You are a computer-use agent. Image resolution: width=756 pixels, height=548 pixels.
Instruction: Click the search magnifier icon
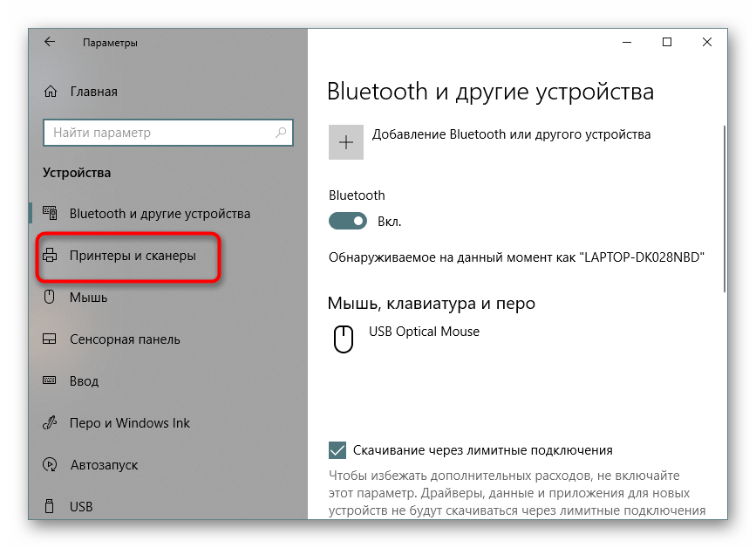pos(283,133)
